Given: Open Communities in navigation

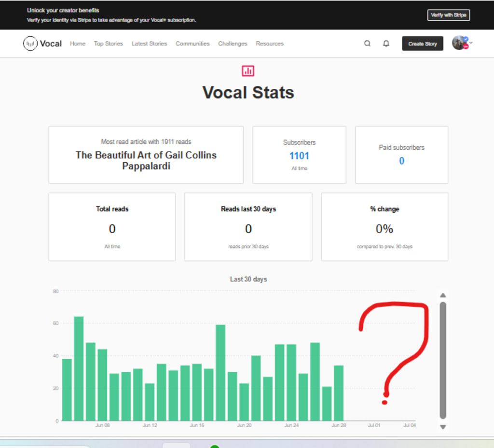Looking at the screenshot, I should tap(192, 43).
